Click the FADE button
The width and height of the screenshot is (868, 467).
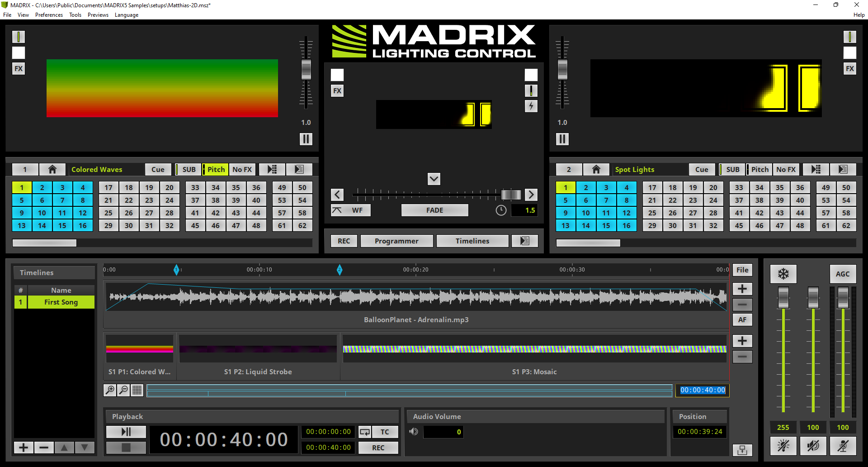click(x=434, y=210)
